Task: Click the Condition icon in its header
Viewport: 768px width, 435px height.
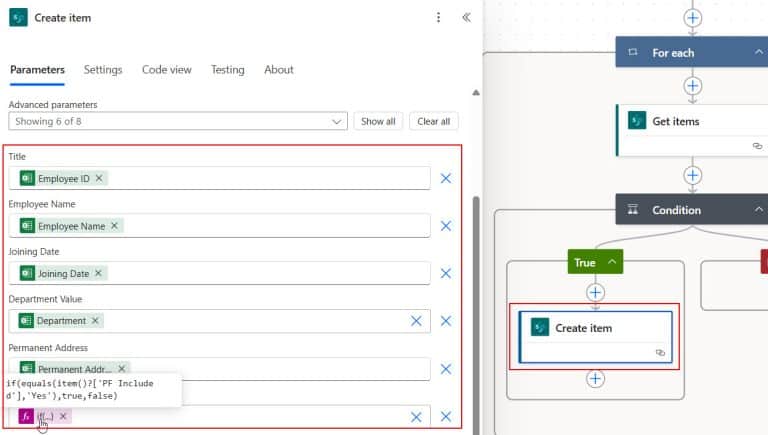Action: [633, 209]
